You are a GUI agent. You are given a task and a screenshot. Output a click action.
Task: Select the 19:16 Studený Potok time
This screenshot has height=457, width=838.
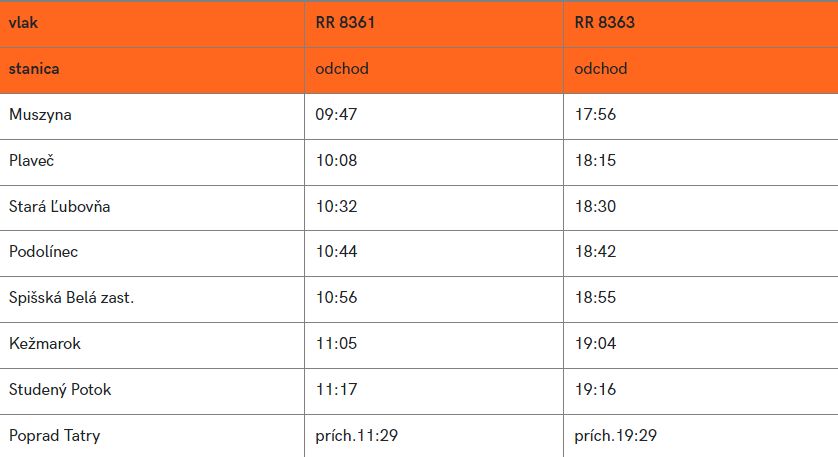point(595,389)
